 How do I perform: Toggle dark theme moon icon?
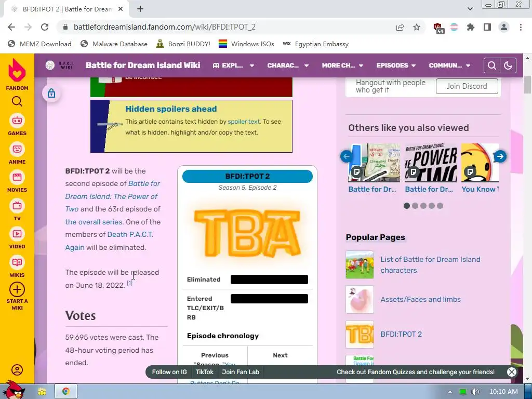(x=508, y=65)
